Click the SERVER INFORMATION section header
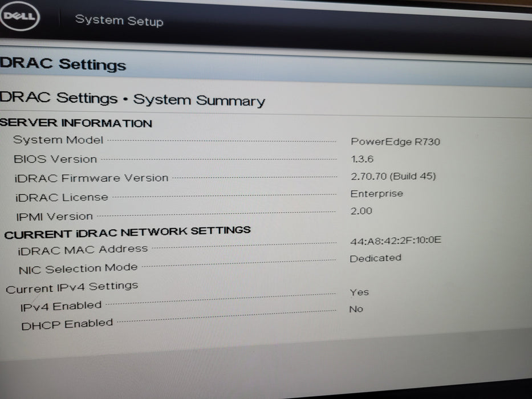Screen dimensions: 532x399 (x=76, y=123)
